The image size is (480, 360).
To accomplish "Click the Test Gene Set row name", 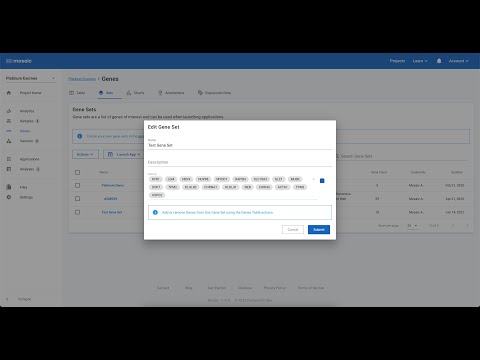I will [112, 212].
